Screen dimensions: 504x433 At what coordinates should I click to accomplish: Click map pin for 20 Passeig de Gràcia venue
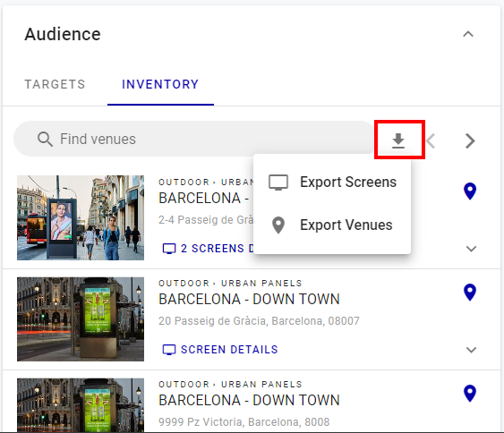point(470,293)
